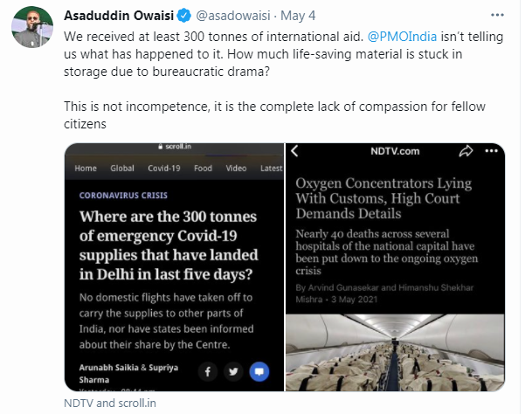Click the blue verified badge icon
The width and height of the screenshot is (532, 414).
[x=184, y=16]
